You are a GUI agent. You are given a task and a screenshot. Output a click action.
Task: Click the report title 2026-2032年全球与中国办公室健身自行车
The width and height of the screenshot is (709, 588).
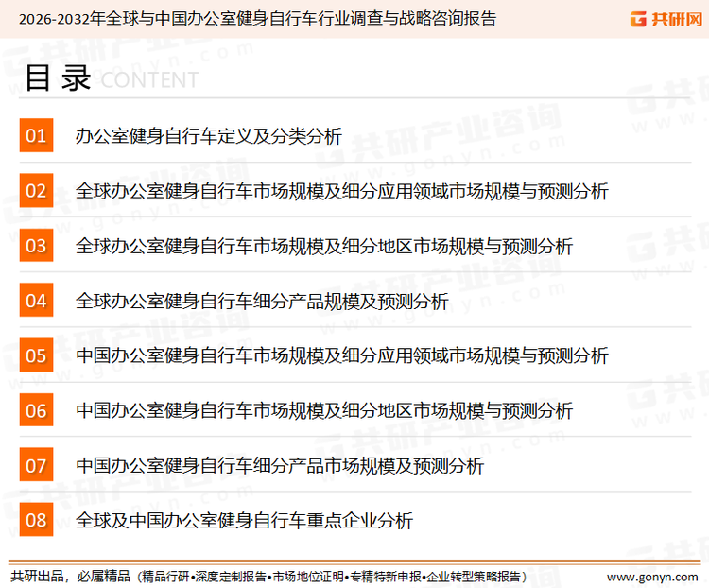point(258,19)
